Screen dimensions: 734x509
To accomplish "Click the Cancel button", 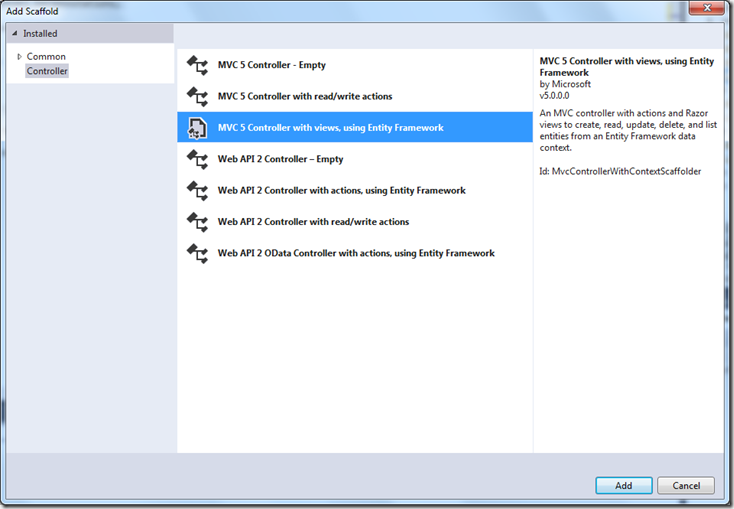I will 686,486.
